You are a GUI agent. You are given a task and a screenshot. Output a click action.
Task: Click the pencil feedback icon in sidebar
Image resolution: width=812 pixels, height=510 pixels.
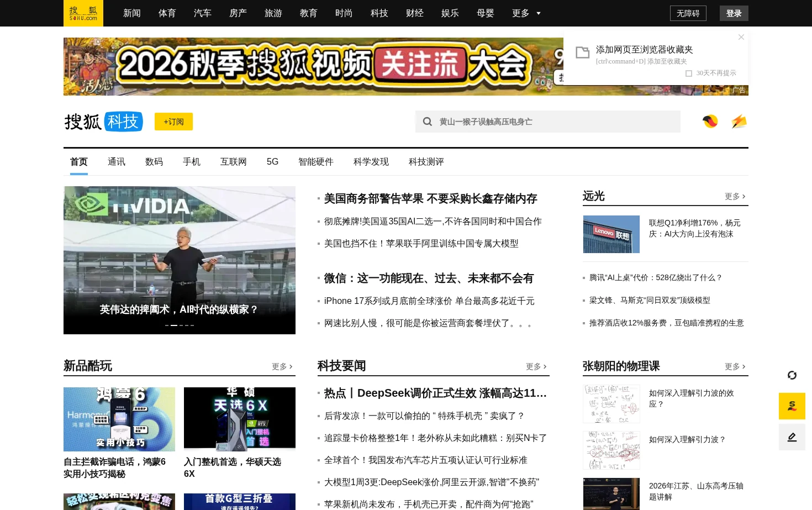coord(792,437)
